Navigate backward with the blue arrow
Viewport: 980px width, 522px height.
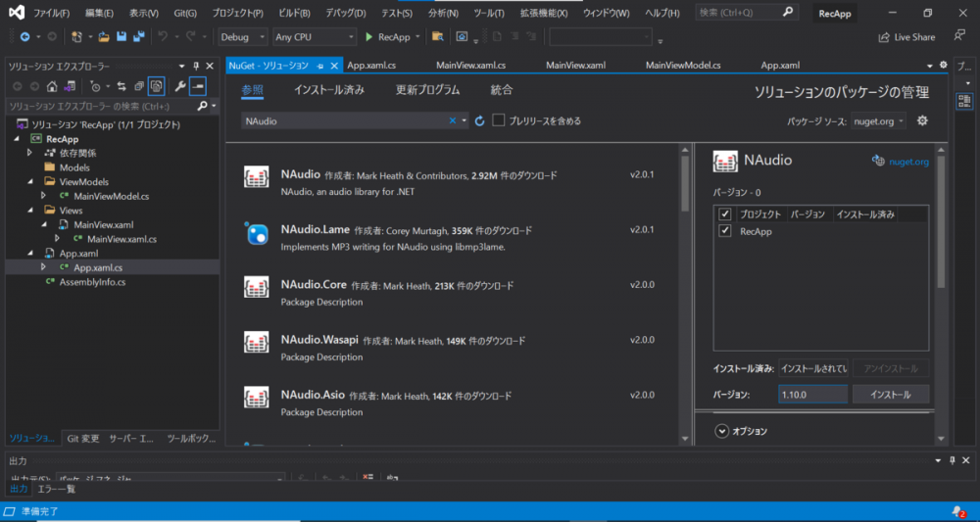(25, 37)
